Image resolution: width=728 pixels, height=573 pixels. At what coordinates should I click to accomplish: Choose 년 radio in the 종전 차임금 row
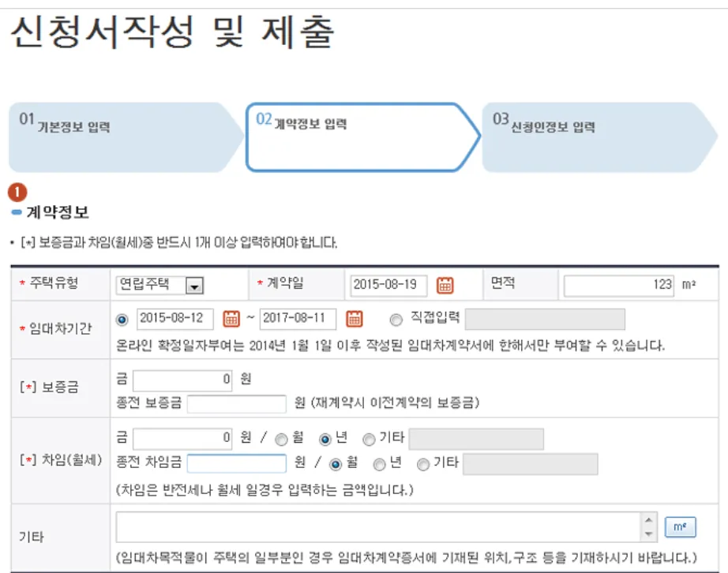tap(379, 464)
